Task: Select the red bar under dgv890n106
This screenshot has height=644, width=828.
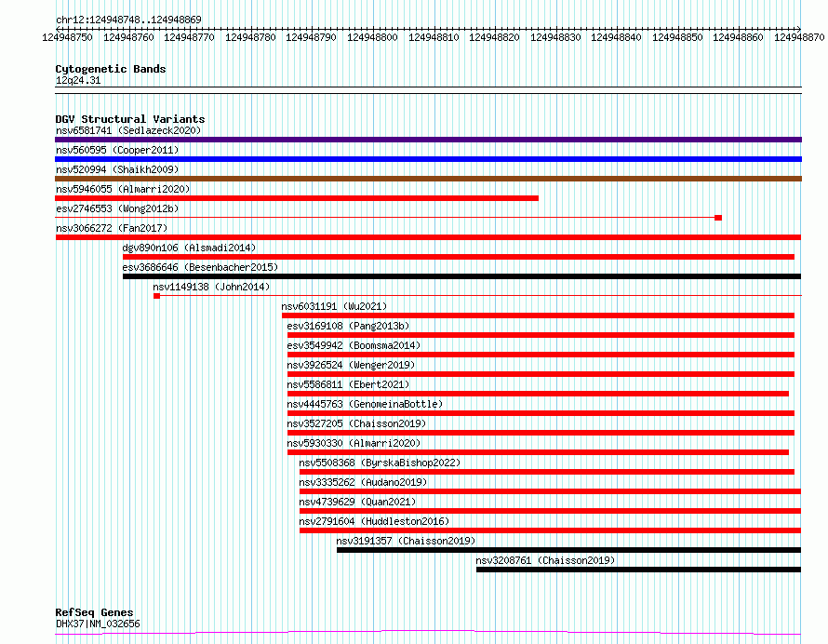Action: [x=459, y=257]
